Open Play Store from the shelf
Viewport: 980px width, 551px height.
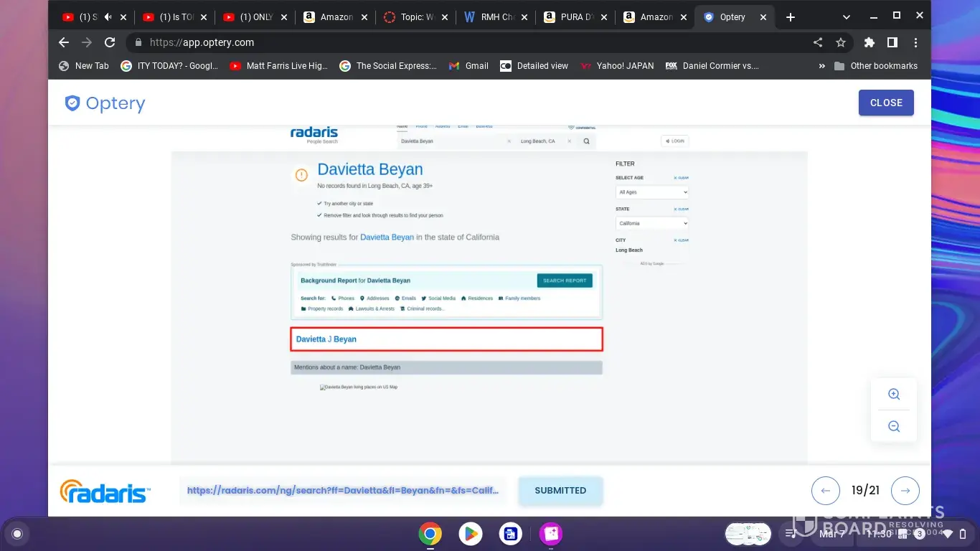click(471, 534)
